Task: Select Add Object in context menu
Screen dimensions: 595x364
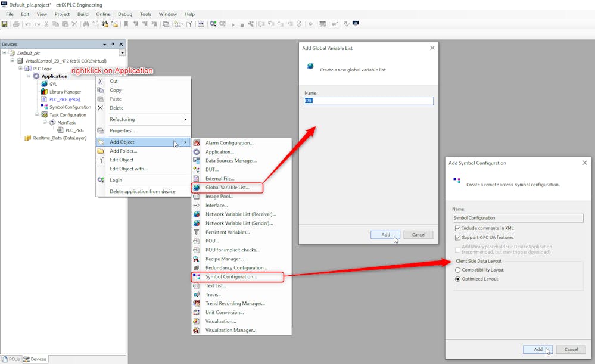Action: 143,142
